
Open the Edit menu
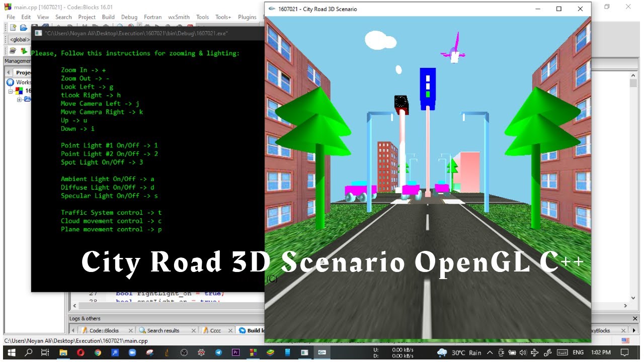pos(26,17)
